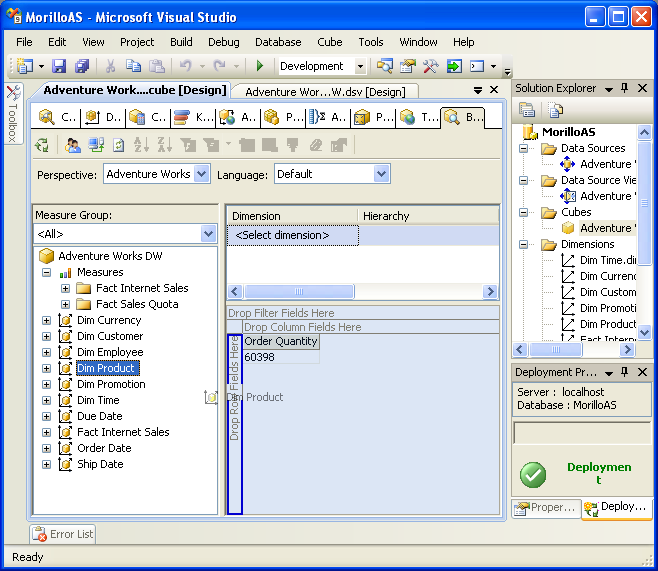Click filter pane horizontal scrollbar thumb
Viewport: 658px width, 571px height.
tap(299, 291)
